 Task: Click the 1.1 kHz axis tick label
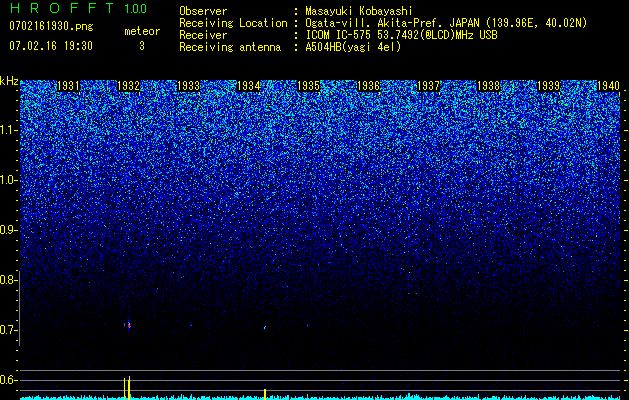(9, 130)
